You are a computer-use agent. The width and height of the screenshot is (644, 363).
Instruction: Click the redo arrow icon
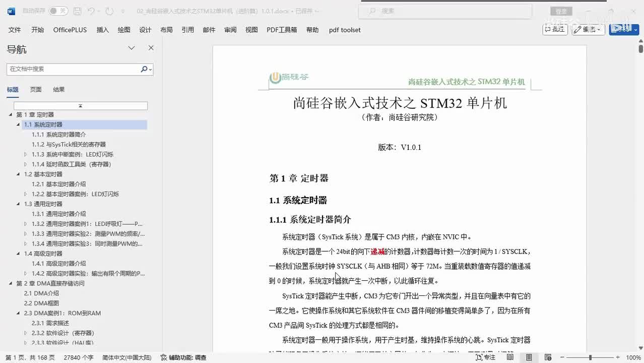[110, 11]
